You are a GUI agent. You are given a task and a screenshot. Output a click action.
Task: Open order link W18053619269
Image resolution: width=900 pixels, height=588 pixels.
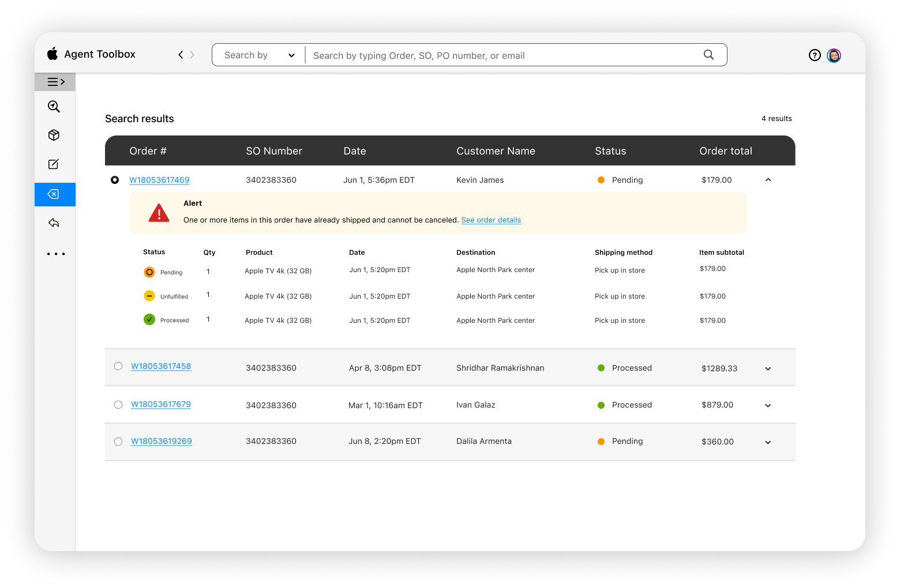point(162,441)
